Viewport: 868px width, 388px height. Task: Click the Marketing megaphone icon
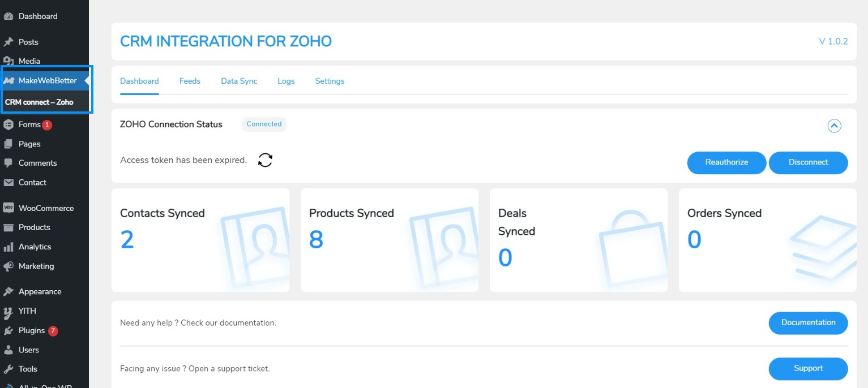8,266
